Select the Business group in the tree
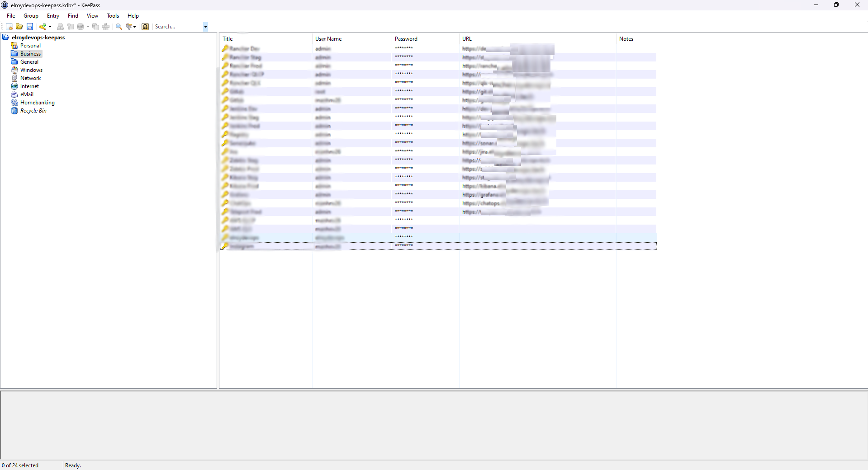 [30, 54]
